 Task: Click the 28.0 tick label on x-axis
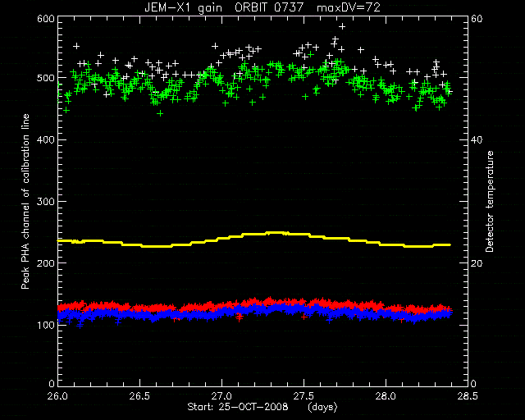tap(386, 396)
